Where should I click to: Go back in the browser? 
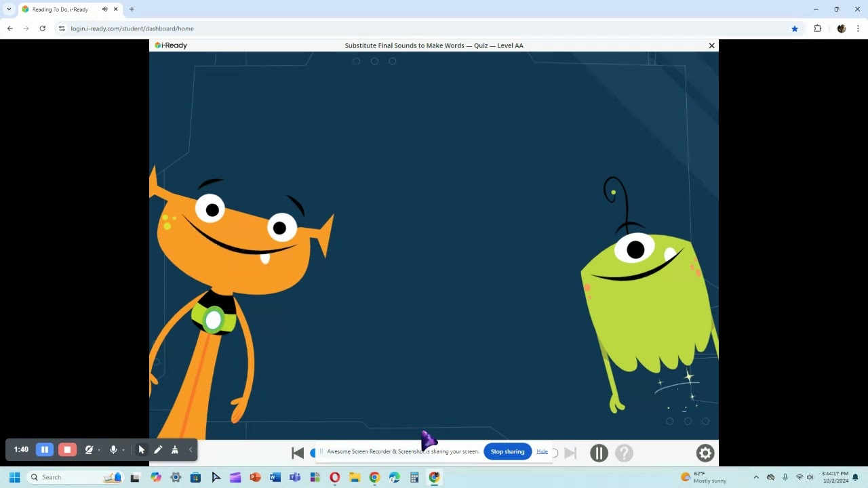click(x=10, y=28)
